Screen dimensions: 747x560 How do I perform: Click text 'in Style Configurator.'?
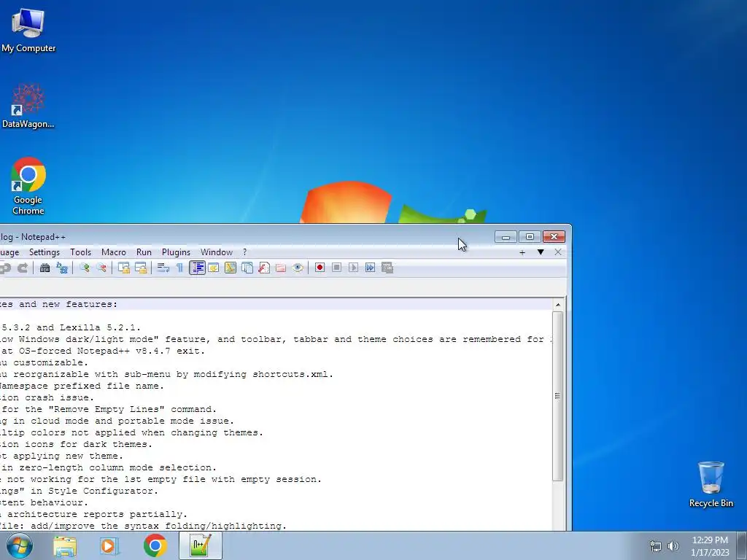point(94,491)
